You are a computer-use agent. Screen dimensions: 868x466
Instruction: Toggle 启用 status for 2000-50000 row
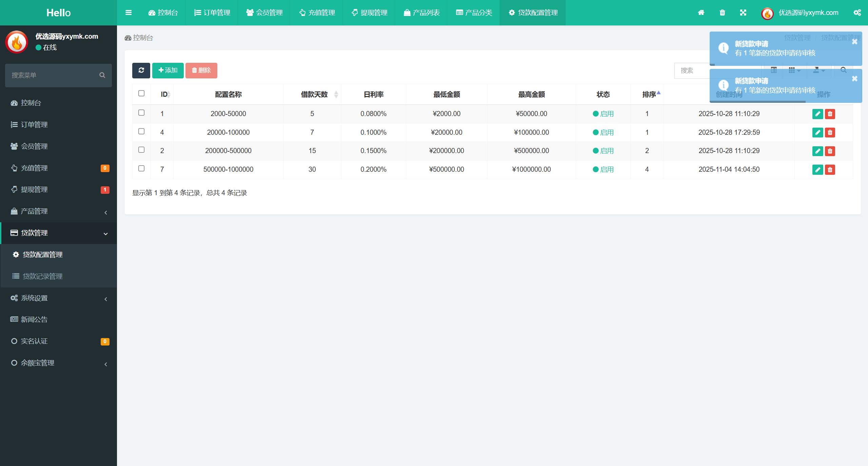pos(603,114)
